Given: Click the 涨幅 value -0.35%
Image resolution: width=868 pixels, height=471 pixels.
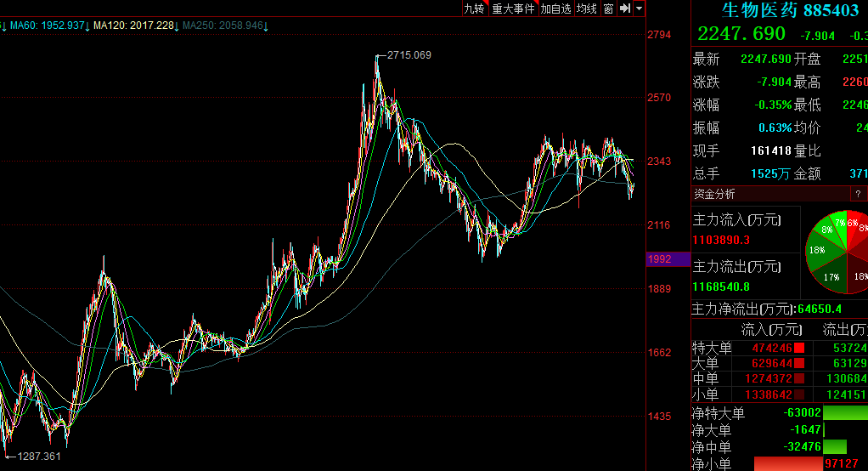Looking at the screenshot, I should point(773,105).
